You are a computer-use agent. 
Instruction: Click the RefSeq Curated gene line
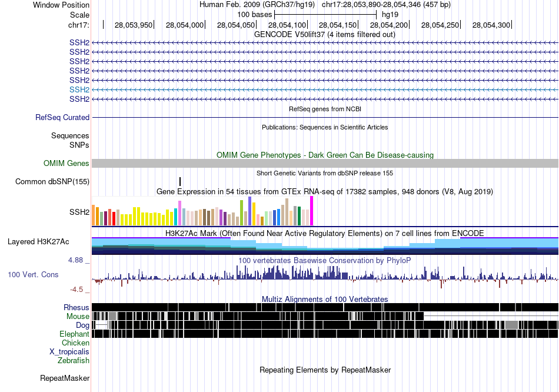click(325, 117)
